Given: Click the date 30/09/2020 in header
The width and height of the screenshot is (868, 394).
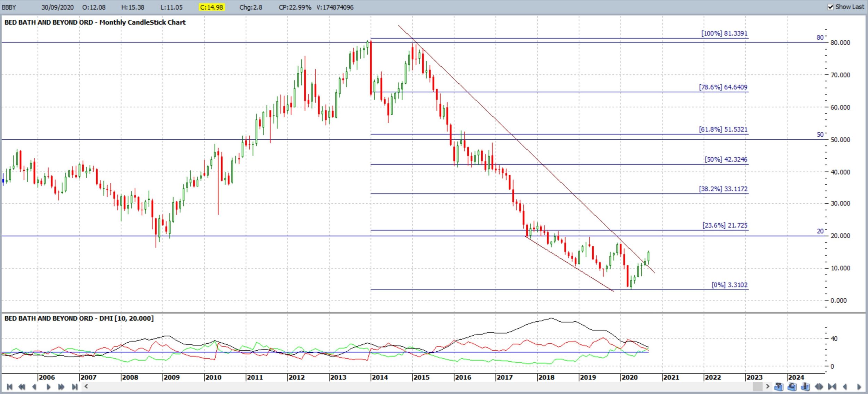Looking at the screenshot, I should [x=58, y=7].
